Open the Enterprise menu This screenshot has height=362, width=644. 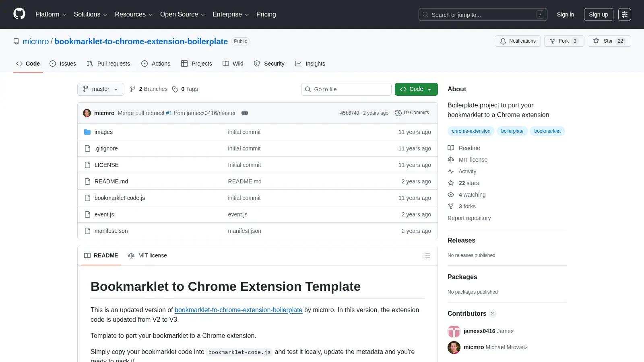click(x=231, y=14)
